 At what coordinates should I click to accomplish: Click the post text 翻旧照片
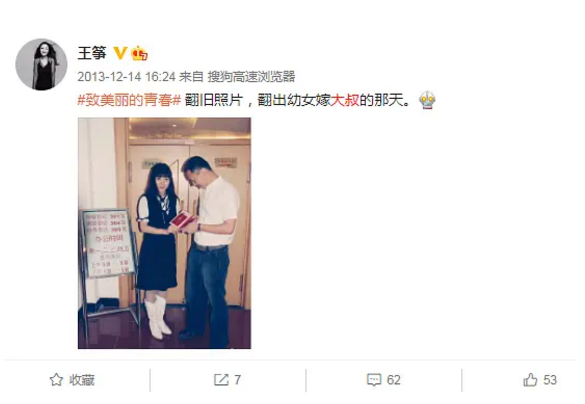pyautogui.click(x=214, y=100)
